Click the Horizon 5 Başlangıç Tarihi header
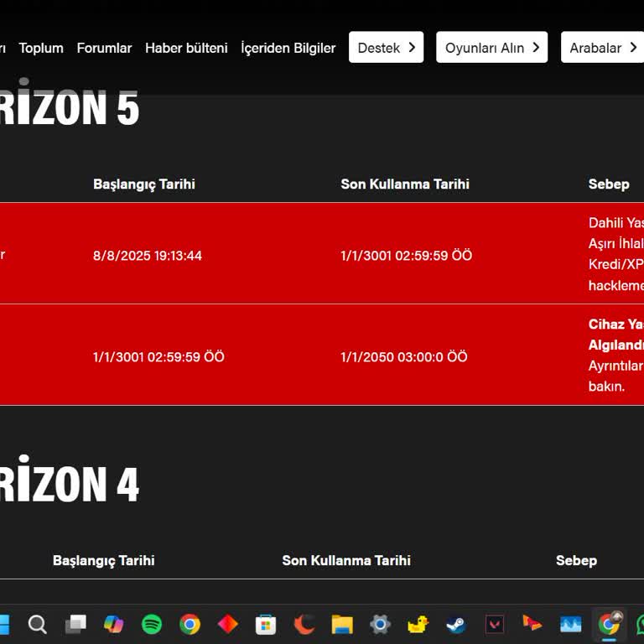The width and height of the screenshot is (644, 644). click(144, 184)
